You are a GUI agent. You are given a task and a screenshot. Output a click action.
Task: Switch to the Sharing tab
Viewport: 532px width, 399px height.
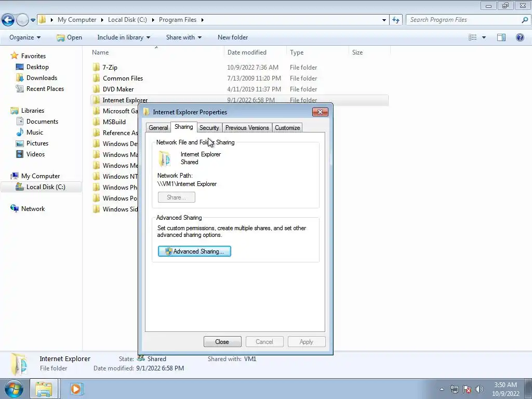coord(183,127)
